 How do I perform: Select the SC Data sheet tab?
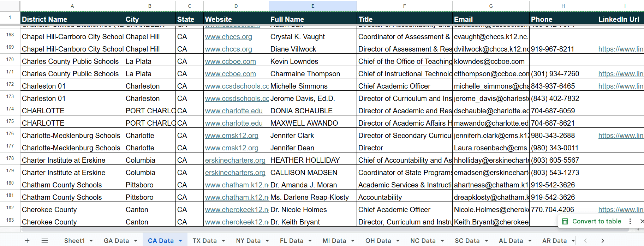467,241
